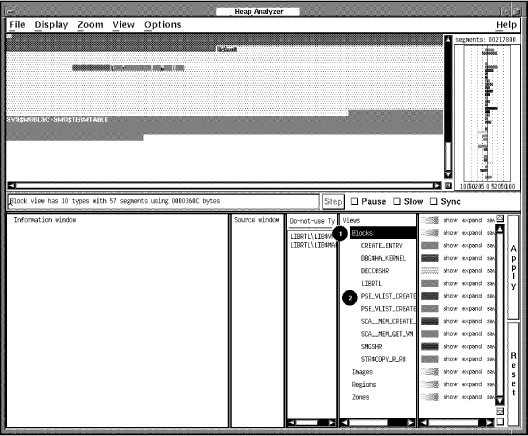Check the Sync option
The height and width of the screenshot is (436, 528).
434,201
